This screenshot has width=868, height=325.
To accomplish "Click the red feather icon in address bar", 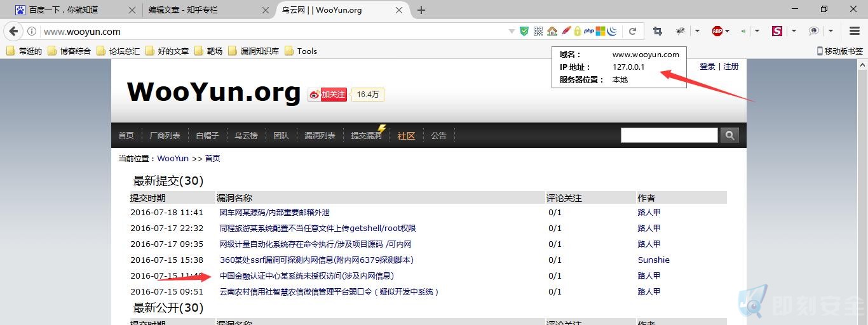I will (x=566, y=31).
